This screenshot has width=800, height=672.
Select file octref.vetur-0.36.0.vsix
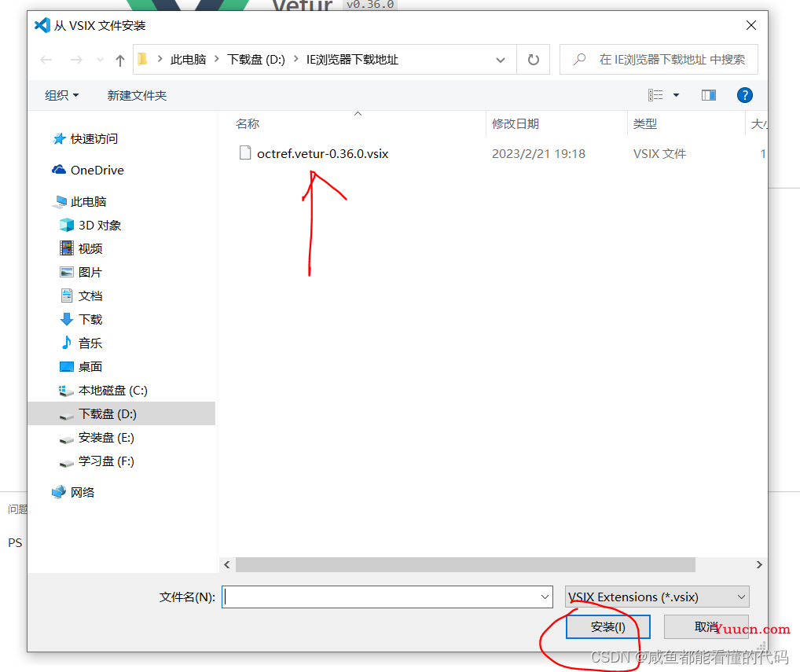pos(322,153)
